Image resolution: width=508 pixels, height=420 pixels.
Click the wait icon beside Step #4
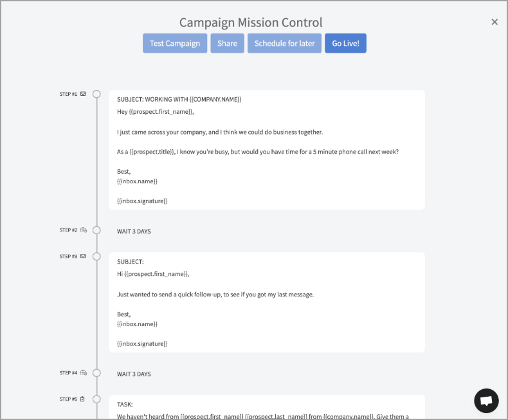84,373
